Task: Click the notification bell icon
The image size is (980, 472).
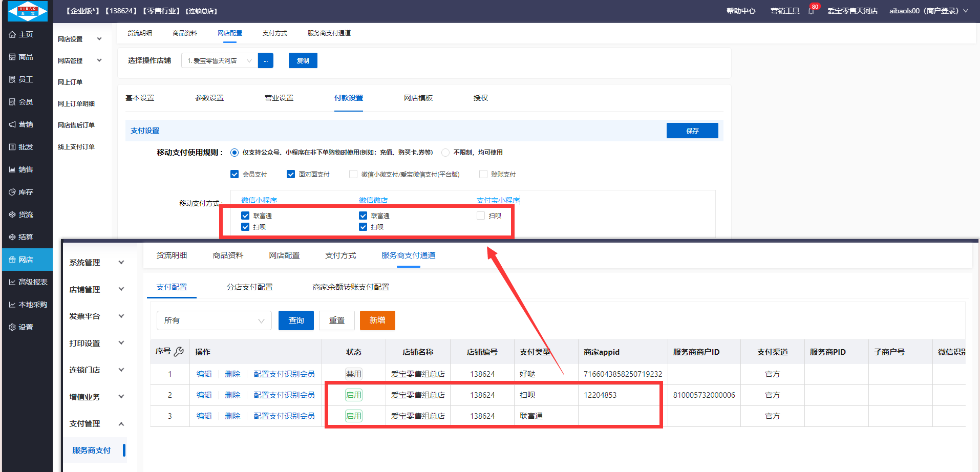Action: (811, 11)
